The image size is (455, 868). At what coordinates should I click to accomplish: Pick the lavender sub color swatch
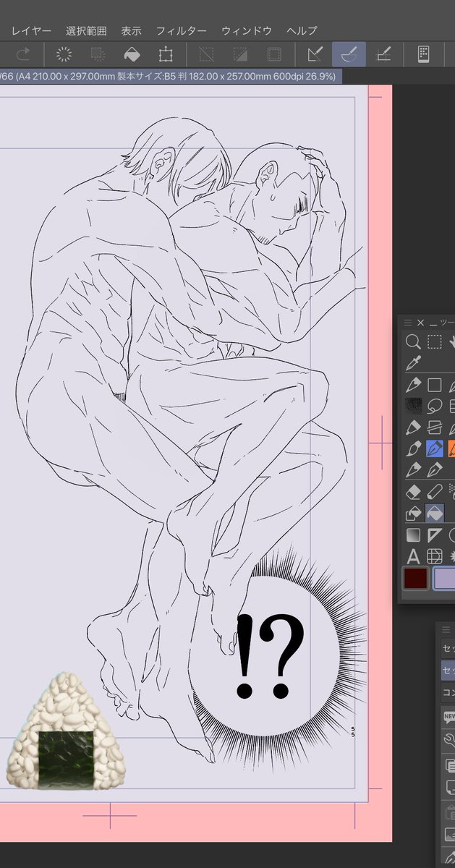pos(444,579)
